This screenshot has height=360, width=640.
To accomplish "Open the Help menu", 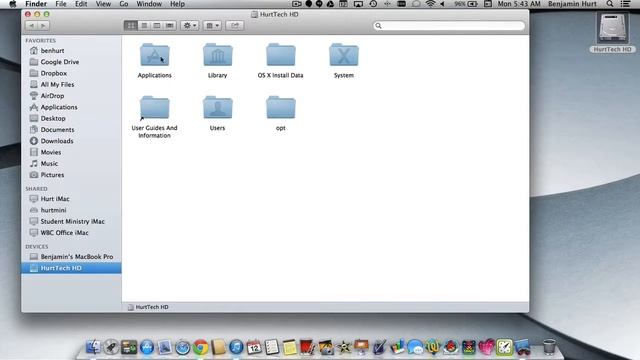I will point(177,4).
